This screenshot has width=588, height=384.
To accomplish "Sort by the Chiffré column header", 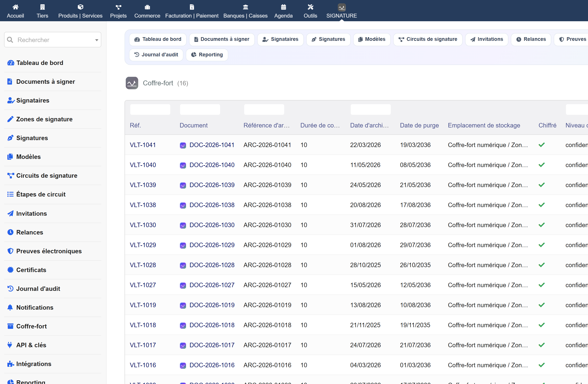I will coord(547,125).
